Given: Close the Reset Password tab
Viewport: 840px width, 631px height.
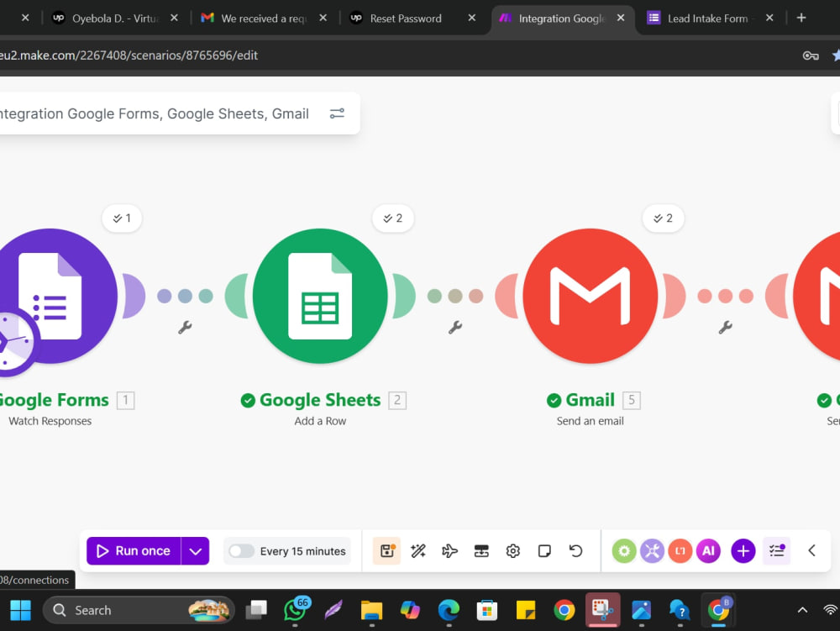Looking at the screenshot, I should pyautogui.click(x=471, y=18).
